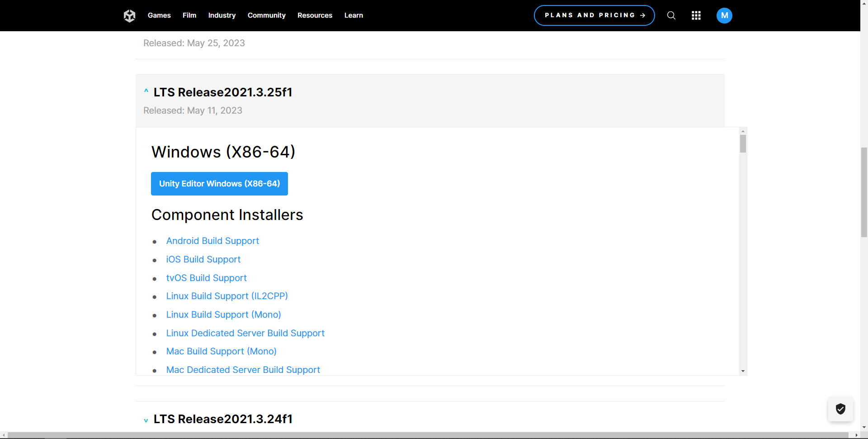Click the 'Released: May 25, 2023' text

click(x=194, y=43)
